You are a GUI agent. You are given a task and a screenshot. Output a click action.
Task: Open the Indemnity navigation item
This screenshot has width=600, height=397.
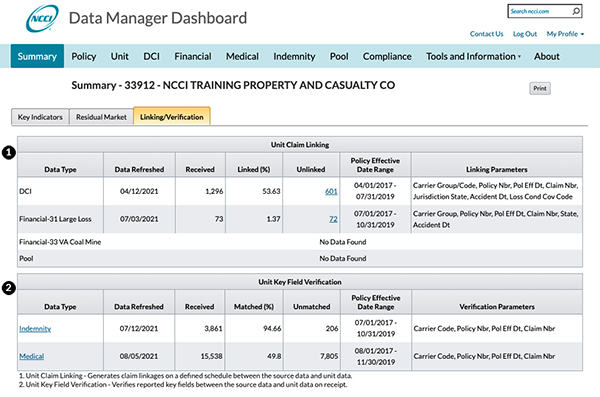tap(294, 56)
